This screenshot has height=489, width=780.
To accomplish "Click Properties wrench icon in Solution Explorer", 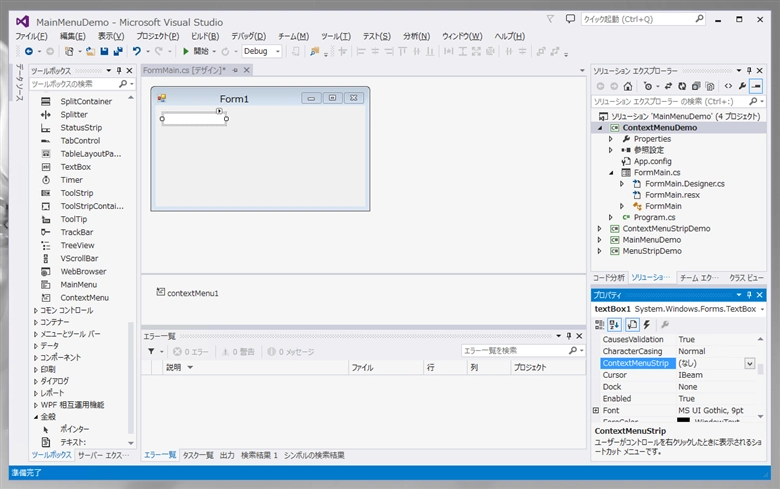I will [x=742, y=86].
